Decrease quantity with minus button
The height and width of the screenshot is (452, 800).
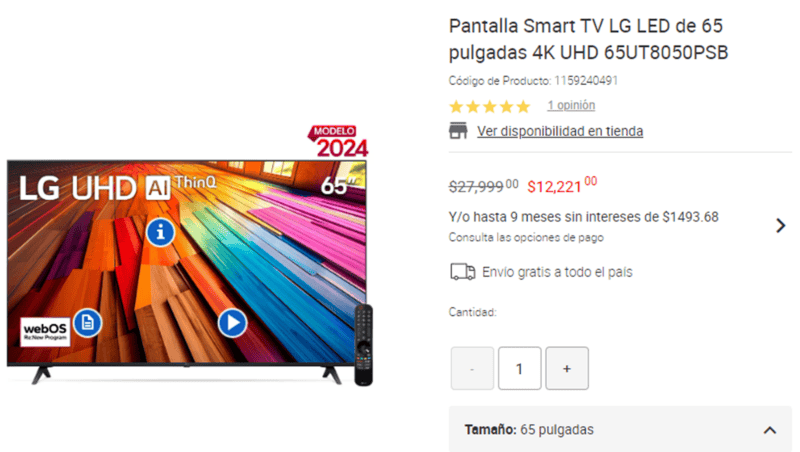tap(472, 368)
